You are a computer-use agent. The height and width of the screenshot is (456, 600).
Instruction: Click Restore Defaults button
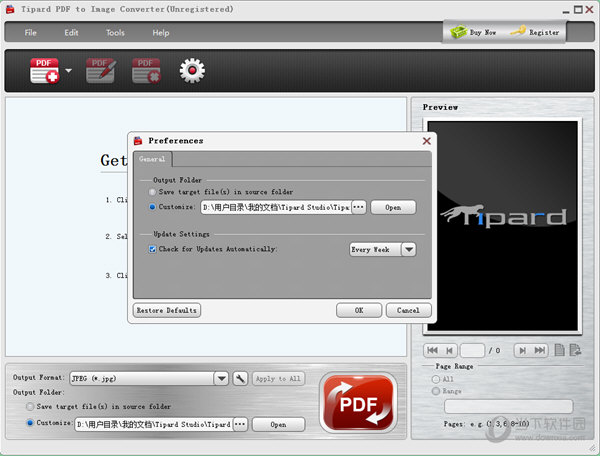coord(166,310)
